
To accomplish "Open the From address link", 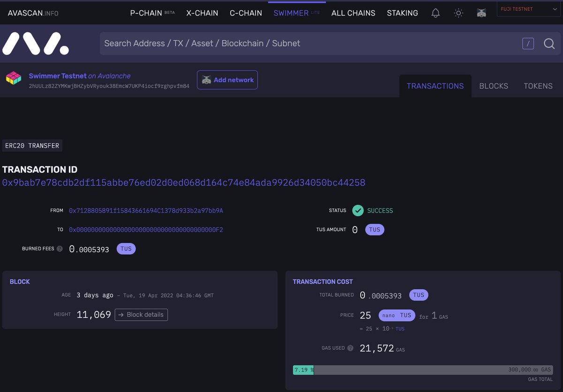I will [x=146, y=211].
